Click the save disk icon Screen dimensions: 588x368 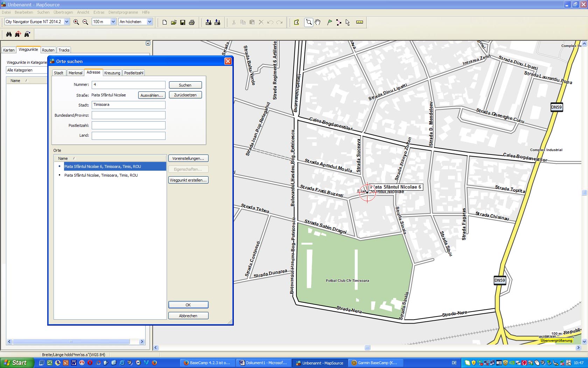click(x=183, y=22)
